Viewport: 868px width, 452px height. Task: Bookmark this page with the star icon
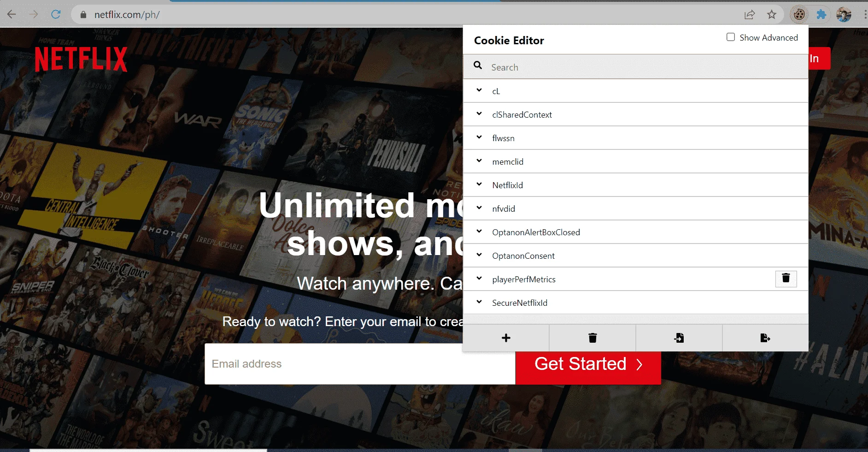click(x=772, y=15)
